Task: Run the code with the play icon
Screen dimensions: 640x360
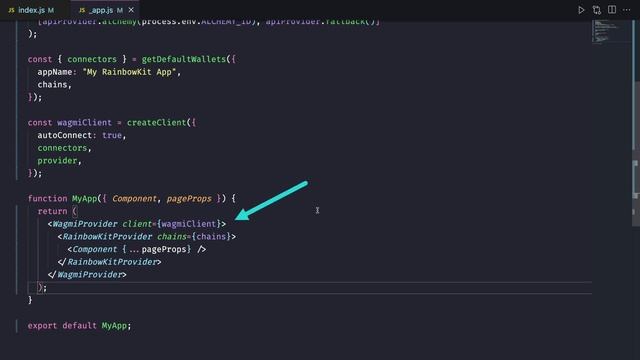Action: [x=581, y=10]
